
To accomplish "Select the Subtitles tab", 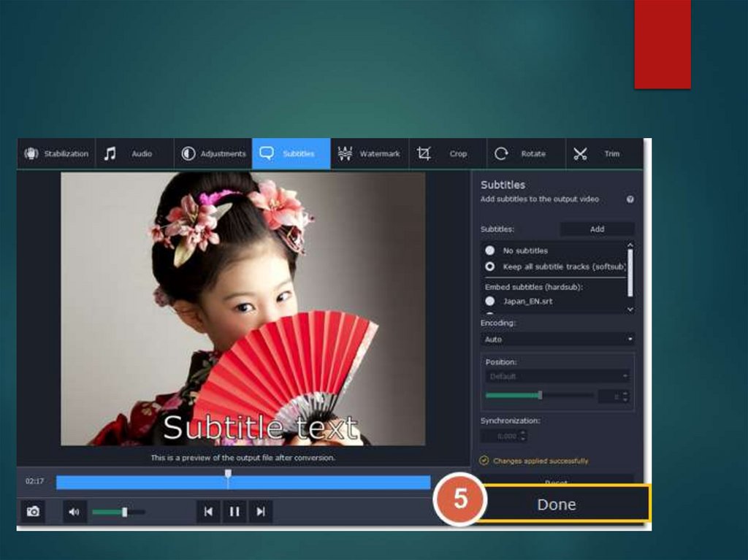I will pos(291,153).
